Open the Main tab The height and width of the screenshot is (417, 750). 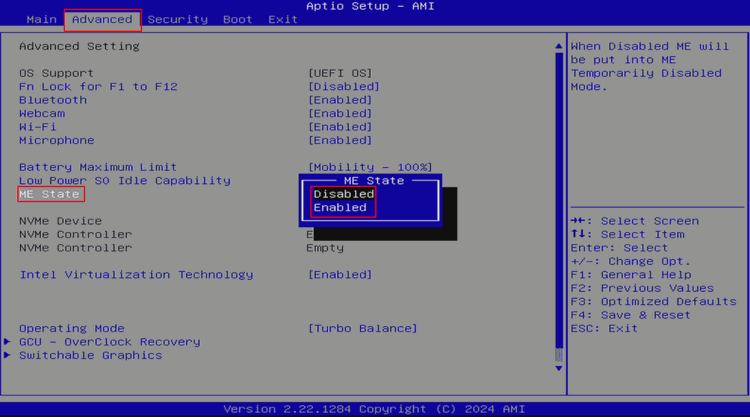[41, 19]
